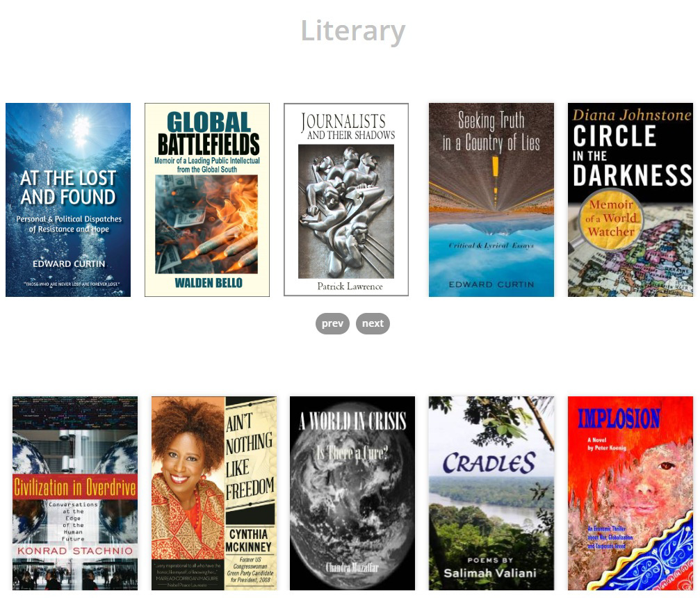The image size is (700, 598).
Task: Open 'Journalists and Their Shadows' cover
Action: (x=346, y=200)
